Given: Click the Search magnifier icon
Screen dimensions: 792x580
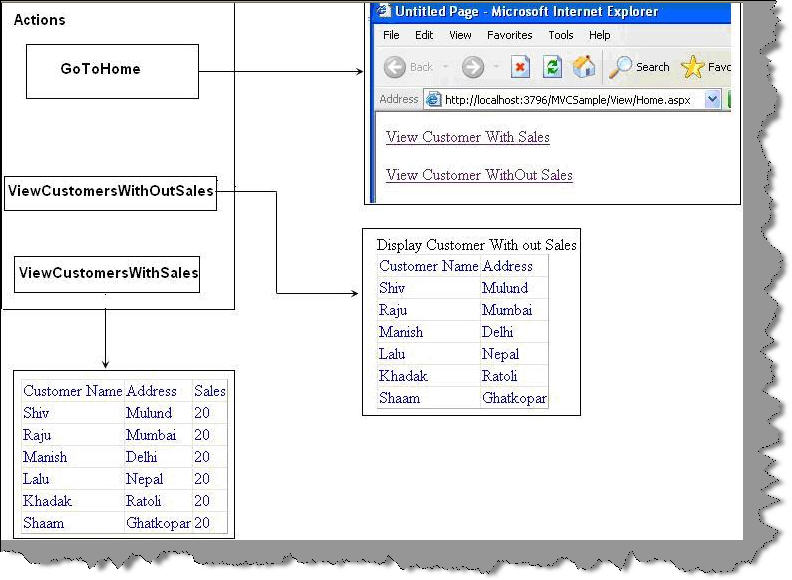Looking at the screenshot, I should tap(620, 67).
